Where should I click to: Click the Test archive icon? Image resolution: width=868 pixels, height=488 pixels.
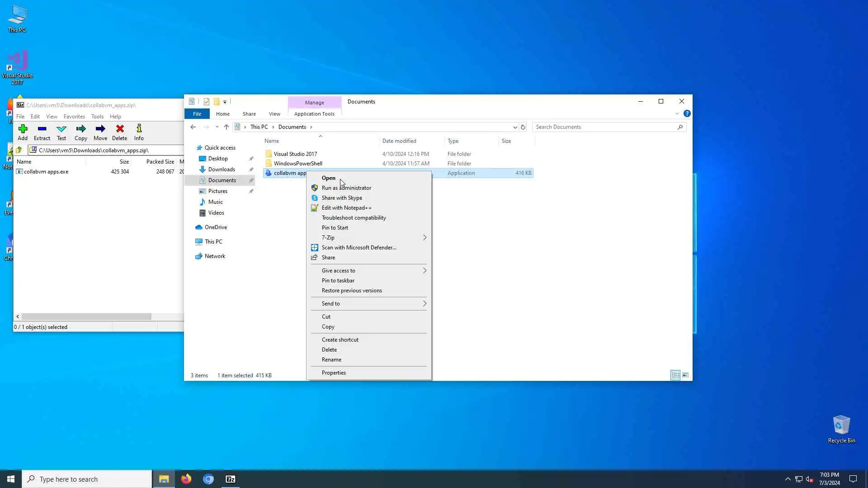[x=61, y=132]
